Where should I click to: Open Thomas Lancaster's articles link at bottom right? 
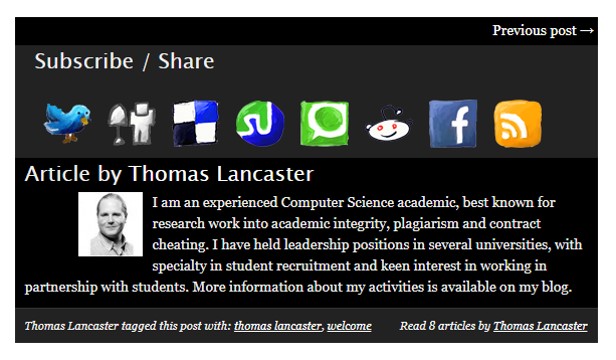540,326
